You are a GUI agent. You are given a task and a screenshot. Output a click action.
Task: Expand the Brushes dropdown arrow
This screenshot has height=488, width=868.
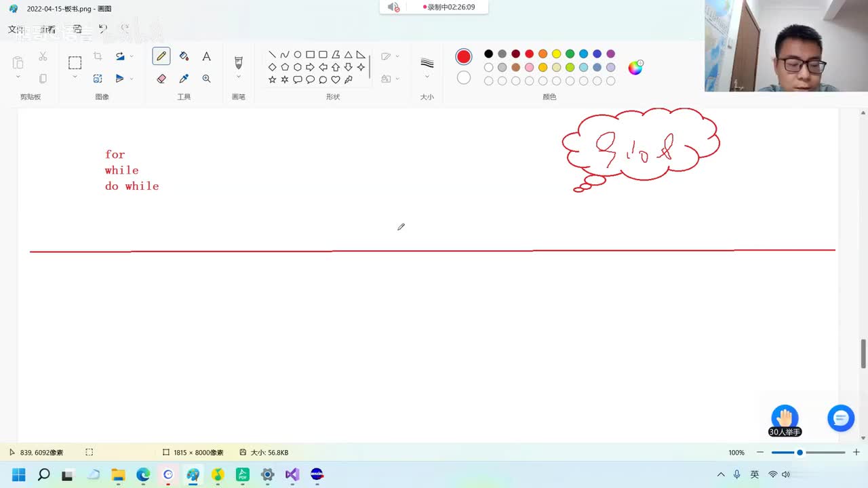(238, 77)
